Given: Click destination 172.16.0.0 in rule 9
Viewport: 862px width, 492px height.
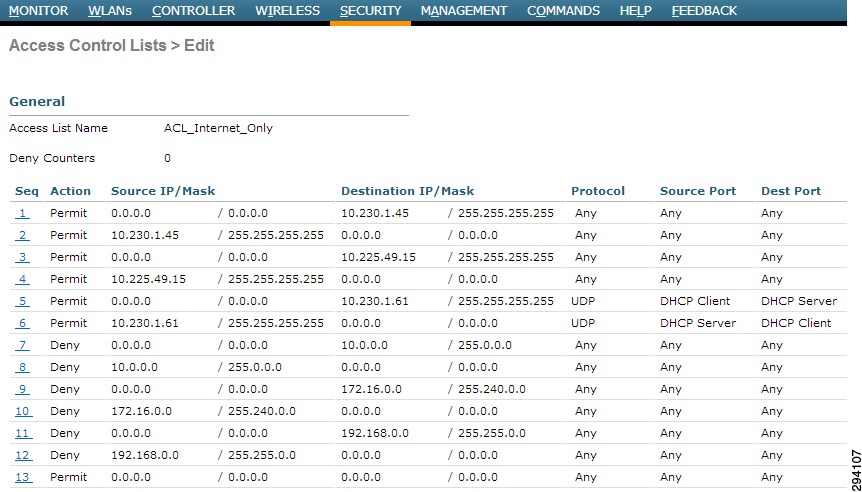Looking at the screenshot, I should pos(372,389).
